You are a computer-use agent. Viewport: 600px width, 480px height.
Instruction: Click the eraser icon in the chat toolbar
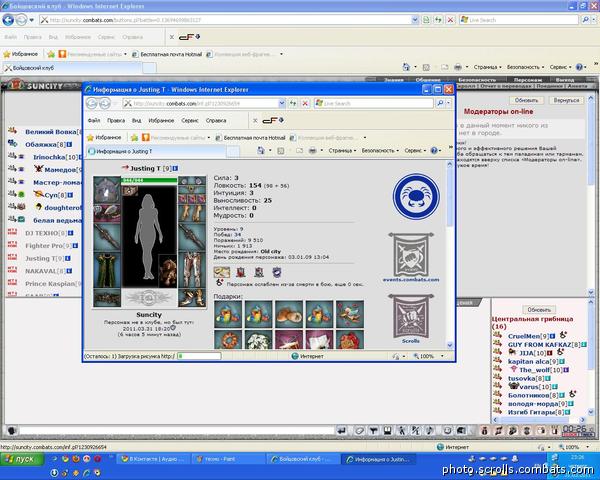(359, 431)
